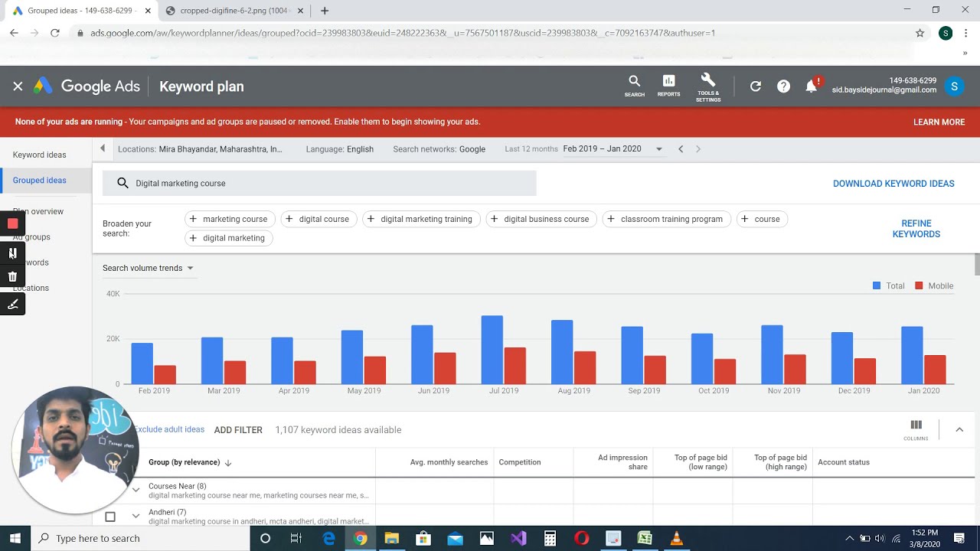Select Grouped ideas in sidebar
Image resolution: width=980 pixels, height=551 pixels.
click(40, 181)
